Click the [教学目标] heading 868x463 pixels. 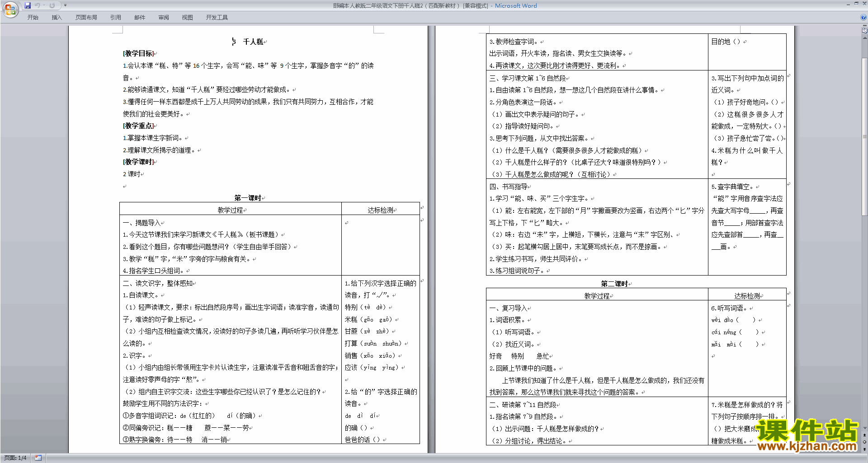coord(138,53)
